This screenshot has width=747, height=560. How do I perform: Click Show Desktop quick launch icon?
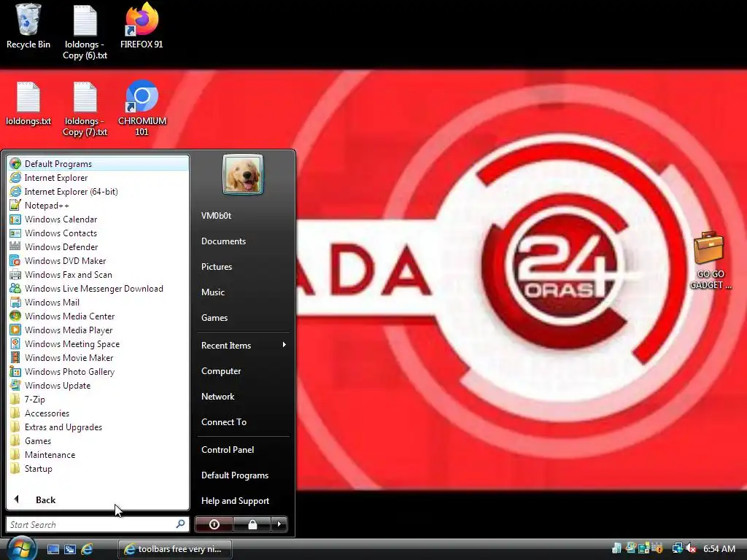[53, 549]
